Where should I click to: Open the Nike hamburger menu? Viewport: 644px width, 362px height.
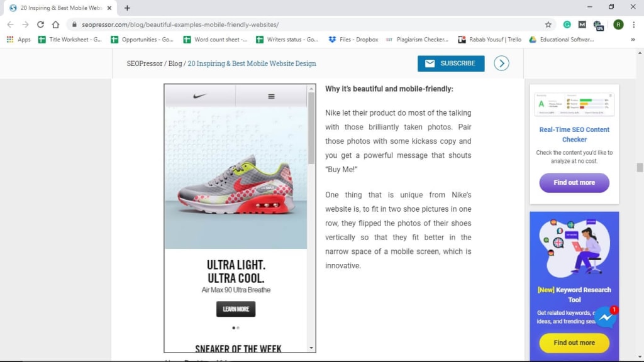coord(271,96)
